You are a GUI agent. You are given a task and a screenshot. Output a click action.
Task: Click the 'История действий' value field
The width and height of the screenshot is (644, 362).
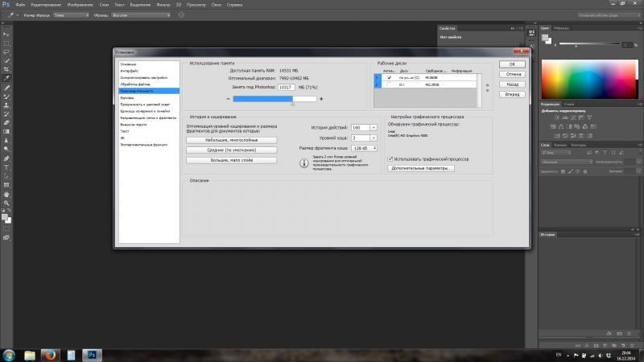tap(361, 128)
